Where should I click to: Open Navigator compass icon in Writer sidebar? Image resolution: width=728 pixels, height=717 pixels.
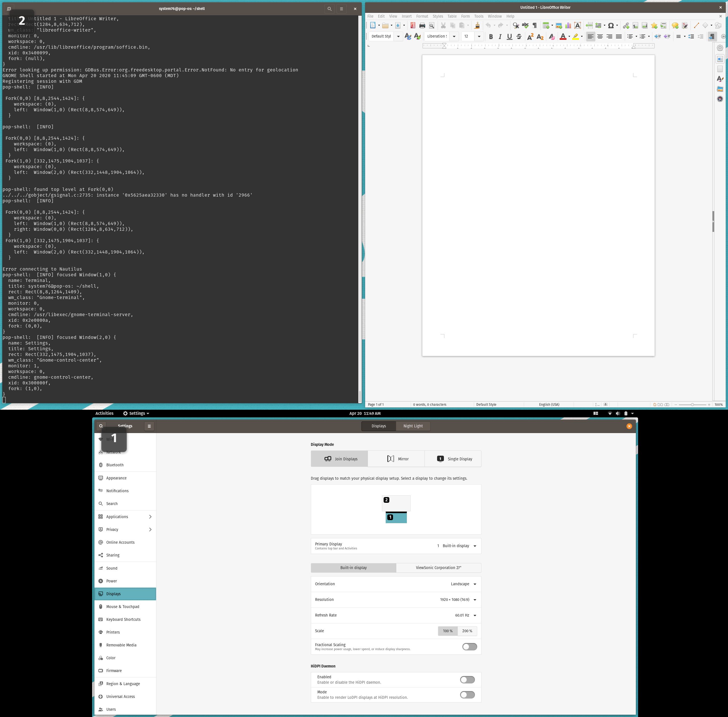point(720,99)
